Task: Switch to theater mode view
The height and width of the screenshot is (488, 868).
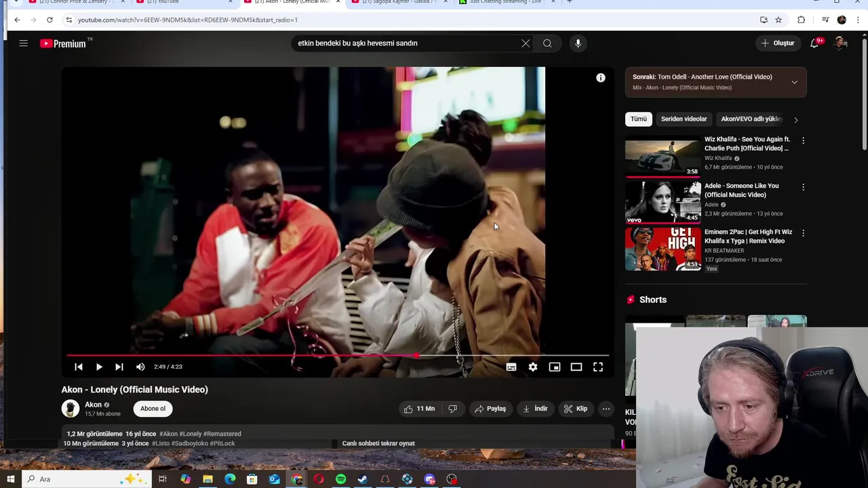Action: 576,367
